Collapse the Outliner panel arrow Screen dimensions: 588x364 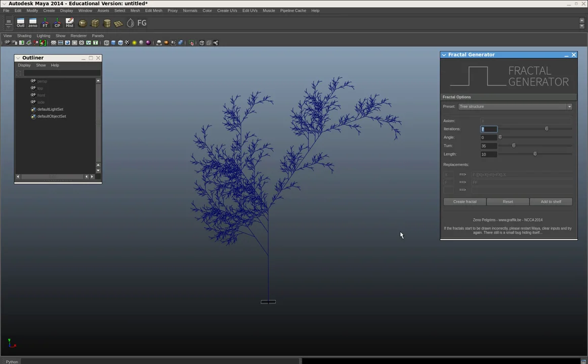[x=18, y=58]
